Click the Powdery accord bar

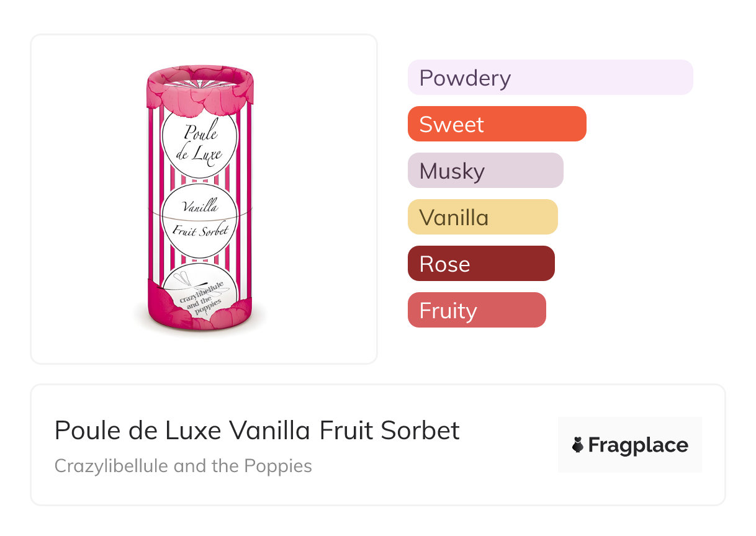(x=549, y=78)
